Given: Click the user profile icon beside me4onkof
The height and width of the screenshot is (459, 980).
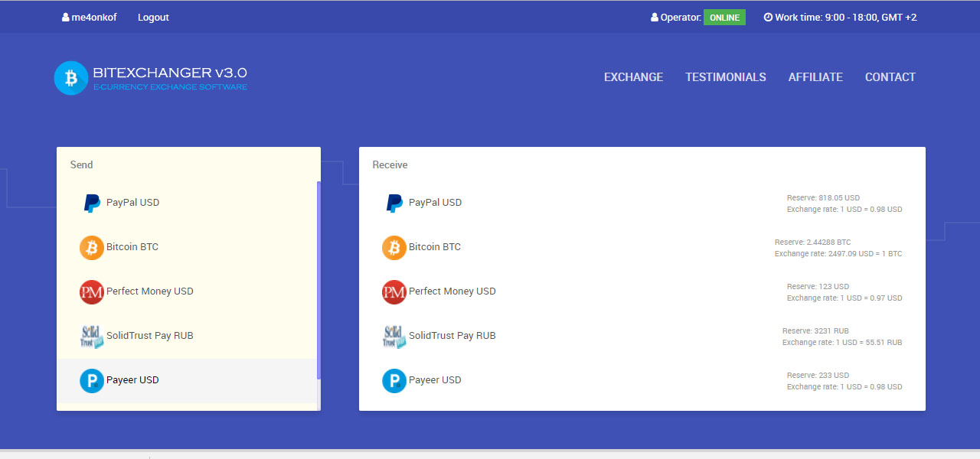Looking at the screenshot, I should 66,17.
